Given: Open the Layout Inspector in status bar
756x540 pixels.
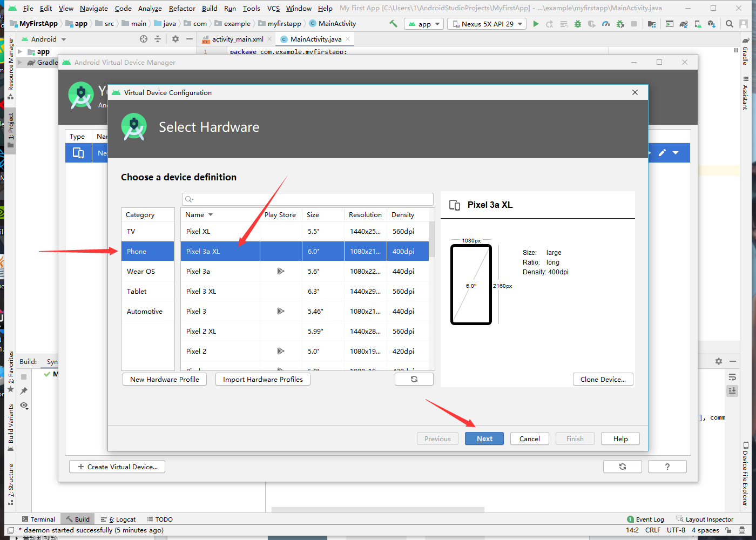Looking at the screenshot, I should 705,519.
